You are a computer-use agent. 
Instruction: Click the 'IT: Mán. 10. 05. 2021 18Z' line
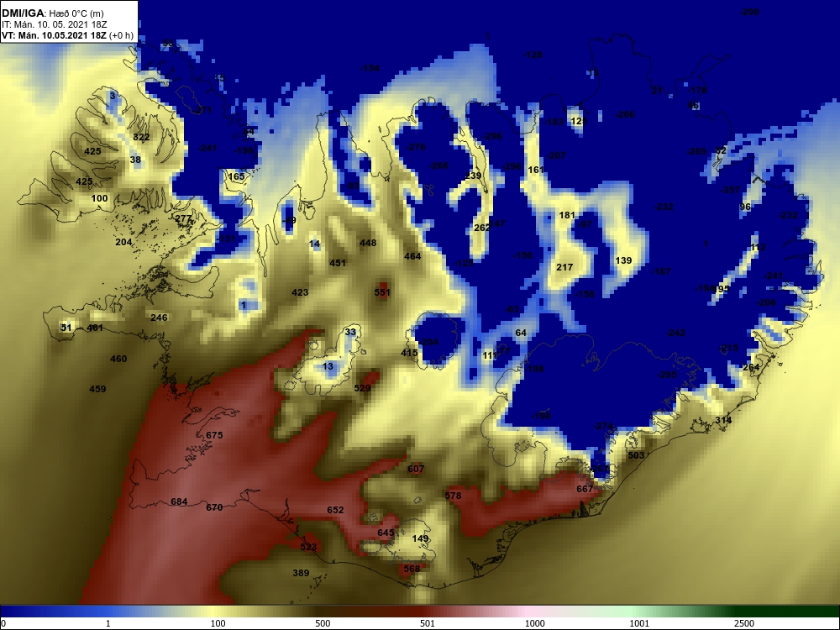point(48,24)
